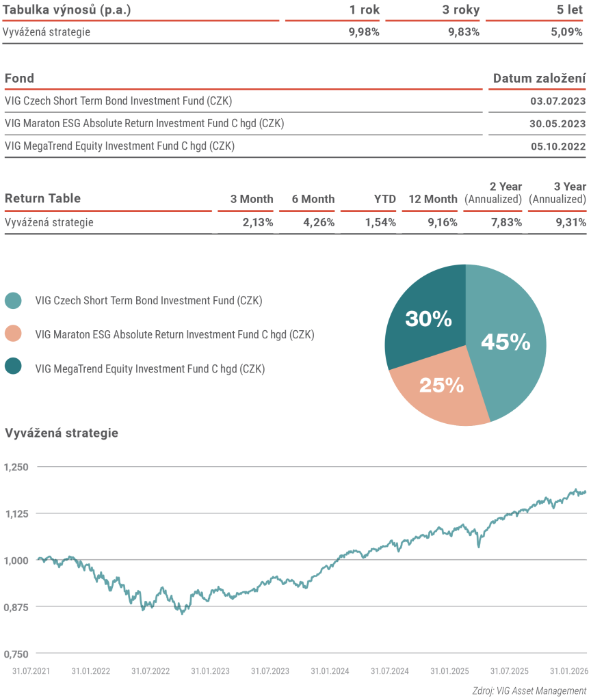Click the 12 Month return value 9,16%
This screenshot has width=591, height=700.
tap(442, 222)
